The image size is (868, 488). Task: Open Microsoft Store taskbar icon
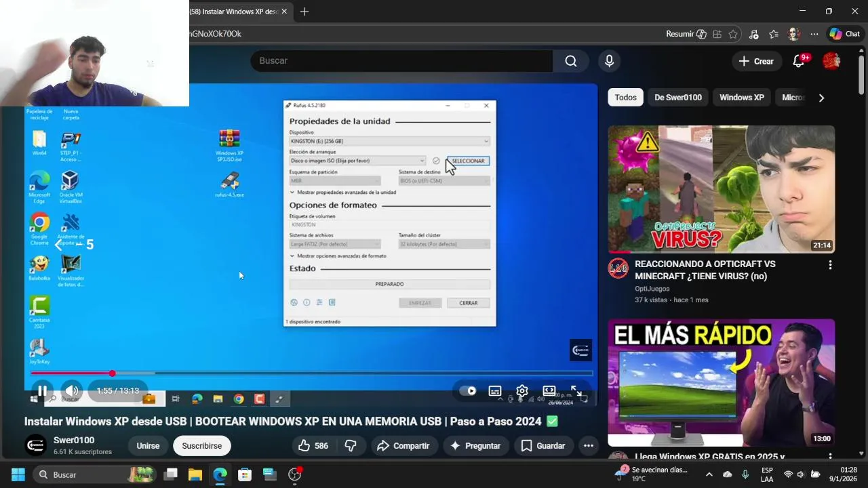pyautogui.click(x=245, y=474)
